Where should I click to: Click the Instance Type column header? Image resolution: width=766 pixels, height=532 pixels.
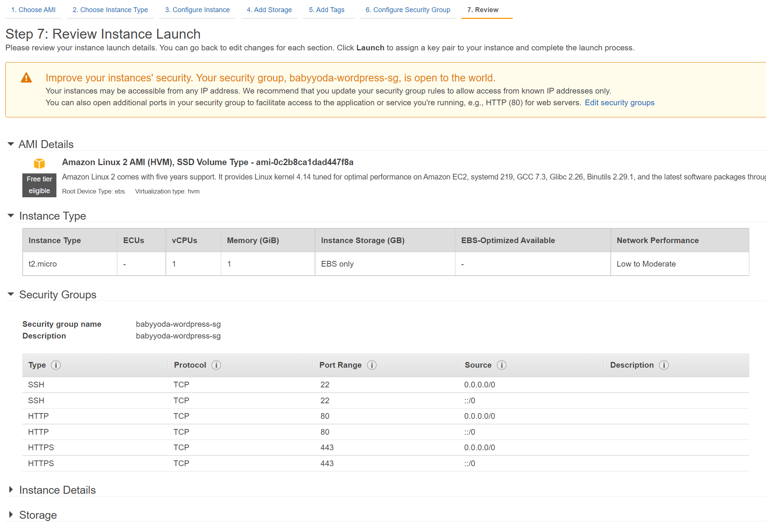click(70, 240)
